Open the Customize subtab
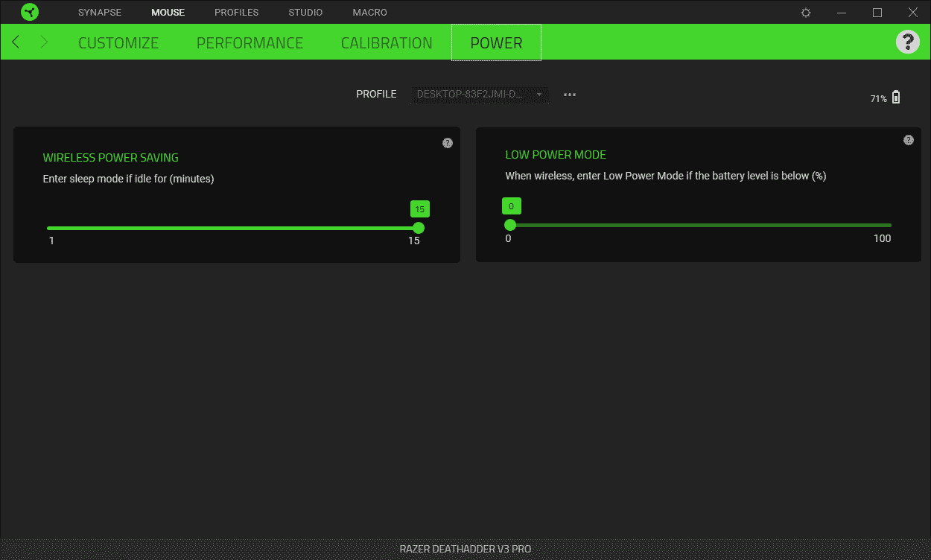 click(x=118, y=42)
